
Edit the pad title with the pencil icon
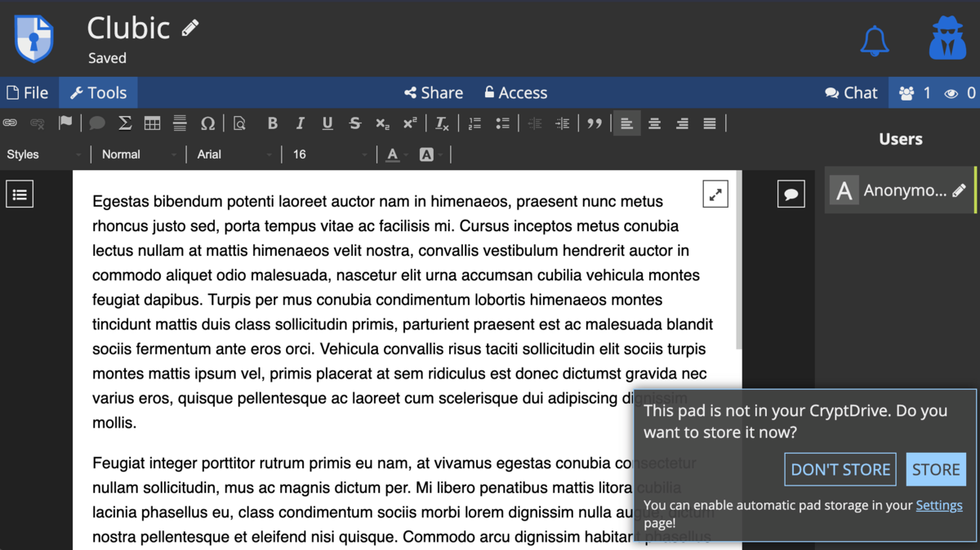190,28
